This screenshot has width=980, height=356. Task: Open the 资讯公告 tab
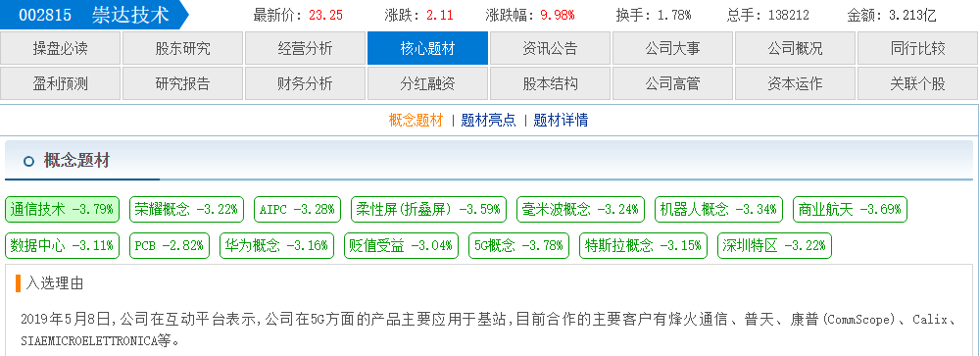coord(550,49)
